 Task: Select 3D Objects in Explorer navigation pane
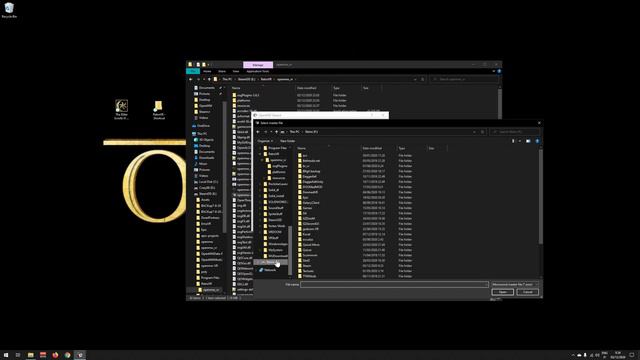pos(204,140)
